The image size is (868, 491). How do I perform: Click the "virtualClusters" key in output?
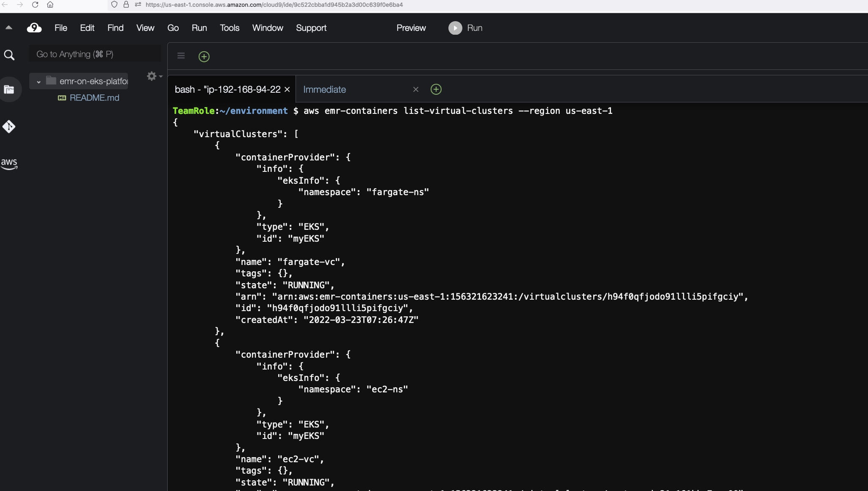pos(238,134)
